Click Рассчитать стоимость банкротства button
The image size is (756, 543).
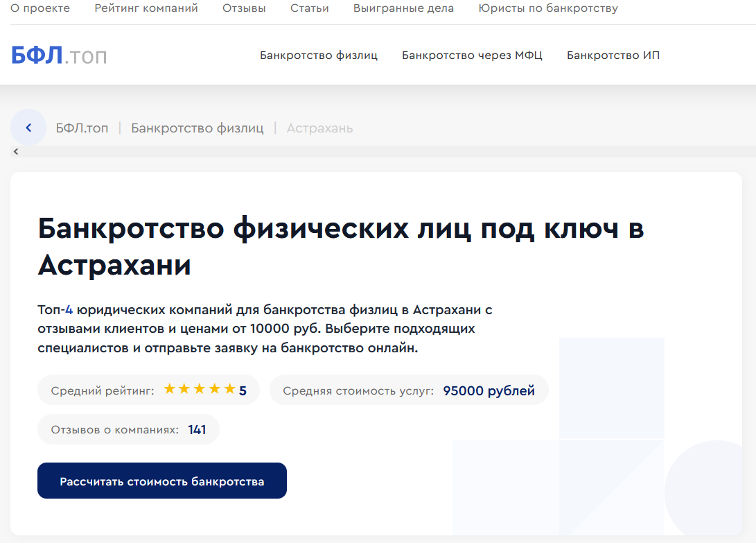(162, 481)
